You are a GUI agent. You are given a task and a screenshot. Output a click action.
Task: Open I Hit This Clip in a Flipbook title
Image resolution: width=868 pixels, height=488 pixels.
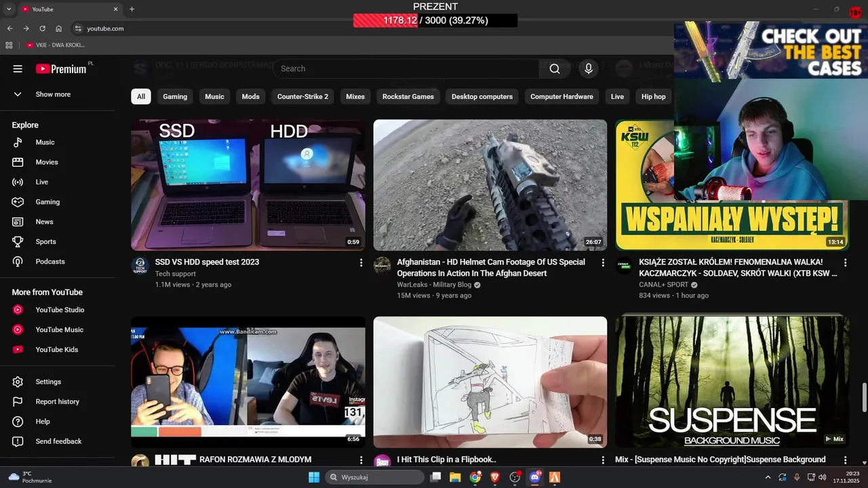tap(446, 460)
